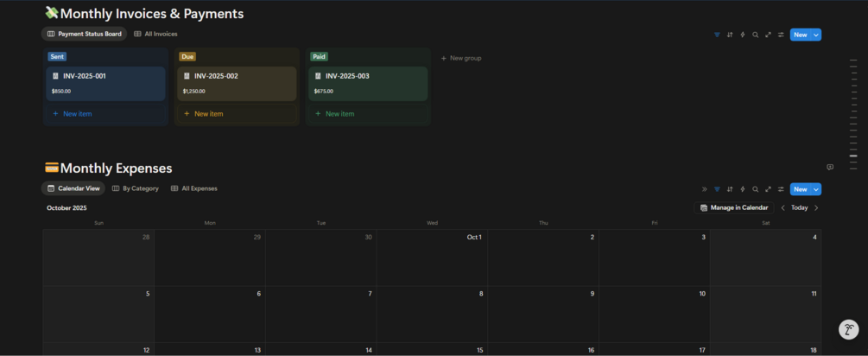The width and height of the screenshot is (868, 356).
Task: Click the green Paid status tag
Action: (x=319, y=56)
